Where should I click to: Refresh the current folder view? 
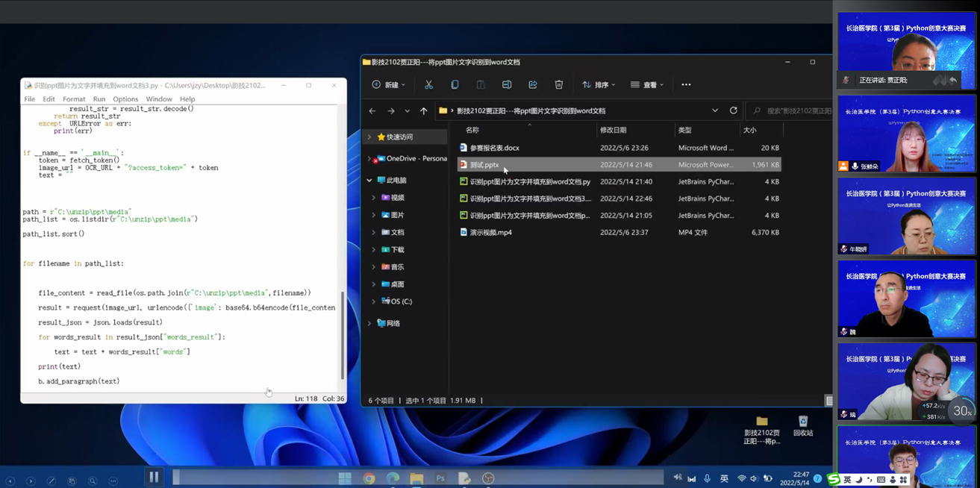(733, 110)
